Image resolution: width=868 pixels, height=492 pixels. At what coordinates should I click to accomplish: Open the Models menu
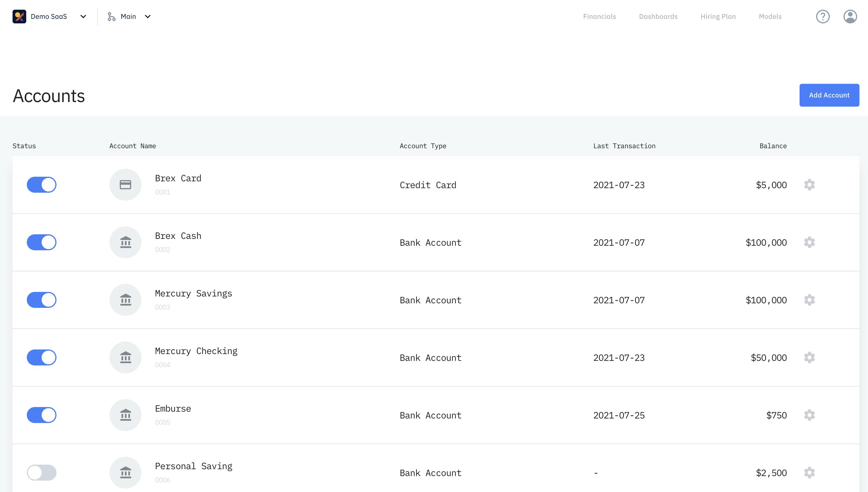pyautogui.click(x=770, y=17)
